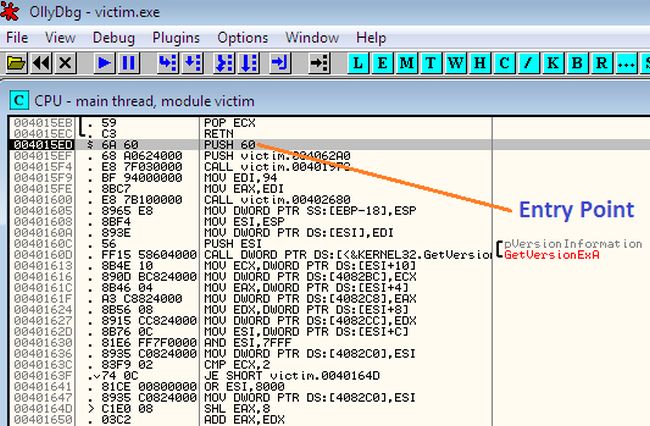
Task: Select ADD EAX,EDX instruction
Action: click(x=244, y=420)
